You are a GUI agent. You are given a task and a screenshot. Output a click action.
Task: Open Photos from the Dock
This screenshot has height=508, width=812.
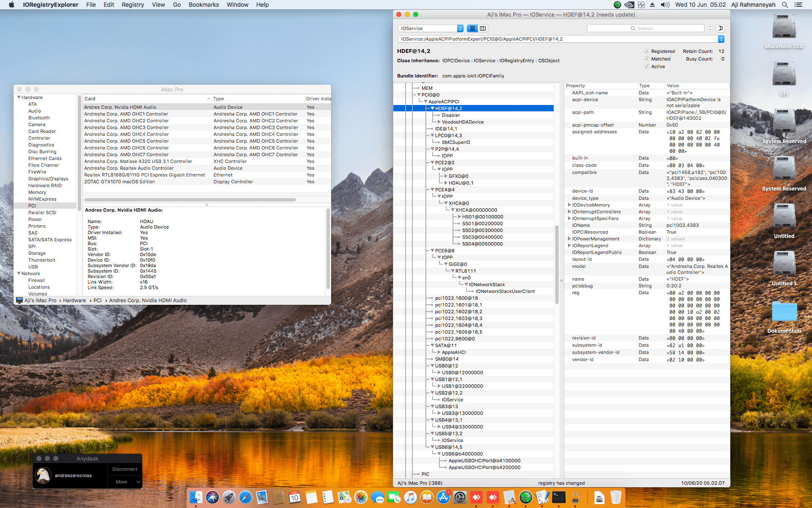point(361,497)
